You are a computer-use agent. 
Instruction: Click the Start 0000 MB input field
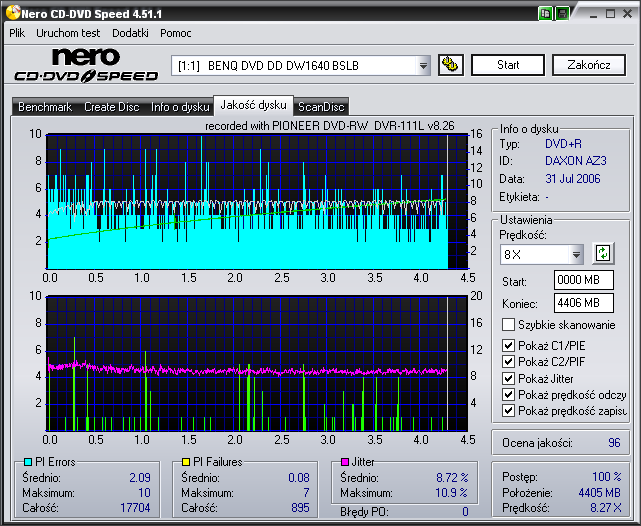[584, 280]
